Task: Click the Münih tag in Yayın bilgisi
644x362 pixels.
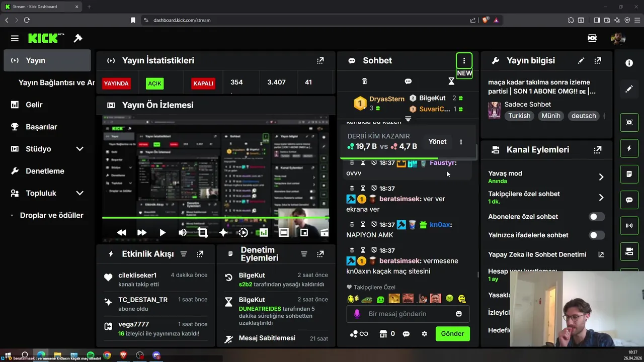Action: (551, 116)
